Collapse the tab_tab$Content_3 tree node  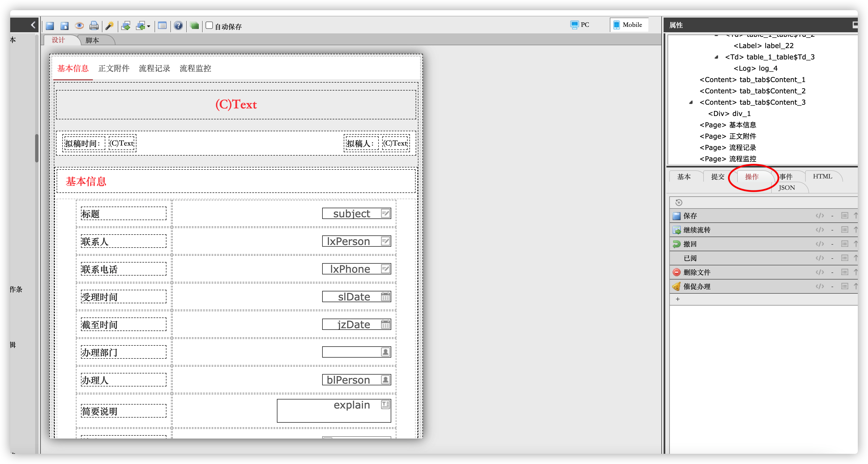coord(691,102)
